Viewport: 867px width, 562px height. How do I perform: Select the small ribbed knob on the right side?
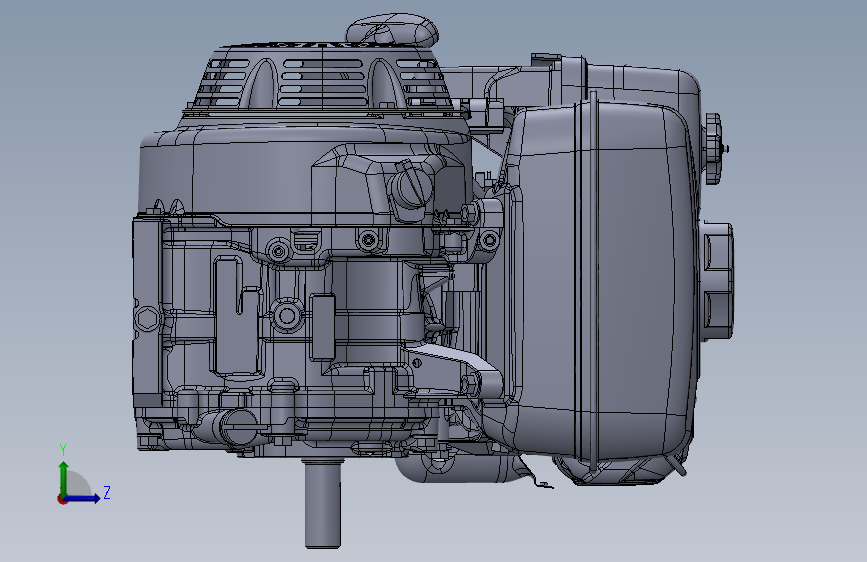click(714, 148)
